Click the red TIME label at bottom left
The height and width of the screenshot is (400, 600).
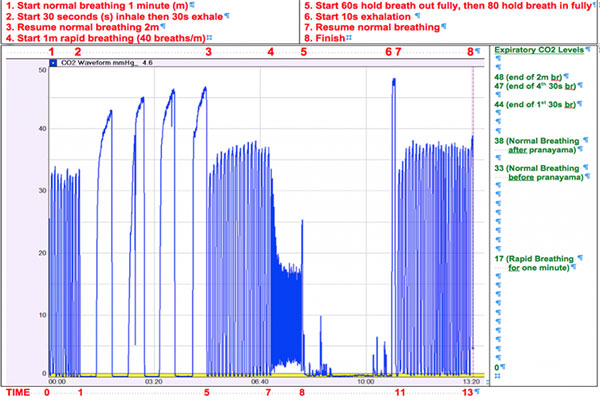click(17, 393)
